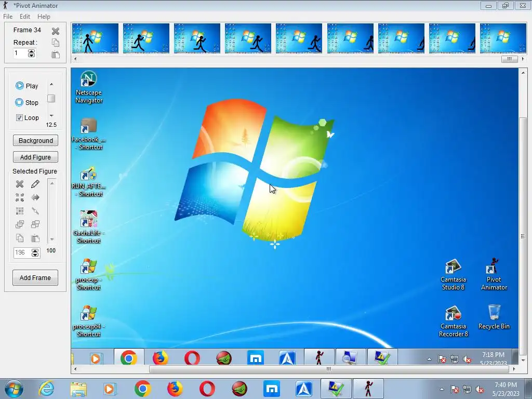The height and width of the screenshot is (399, 532).
Task: Open the Windows Start menu
Action: point(14,389)
